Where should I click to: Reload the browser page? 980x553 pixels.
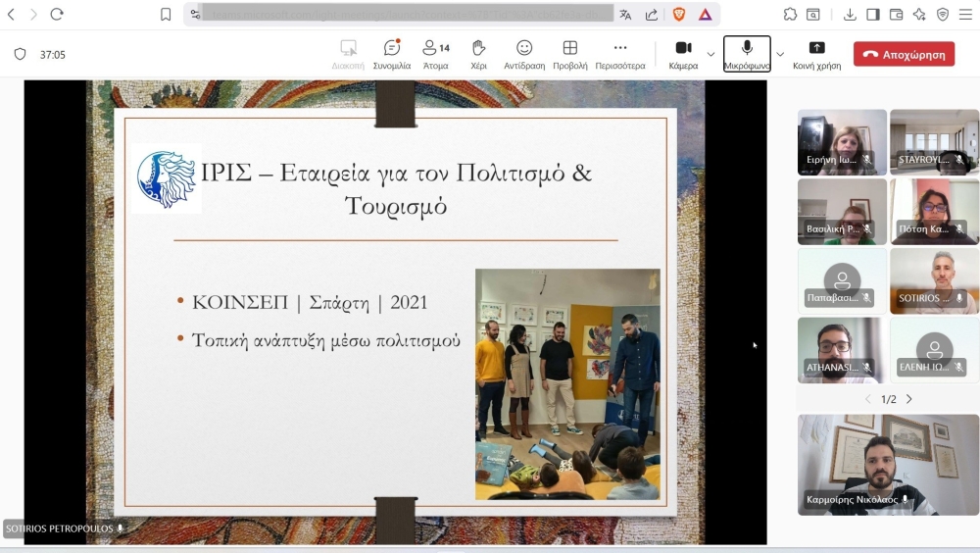click(57, 14)
